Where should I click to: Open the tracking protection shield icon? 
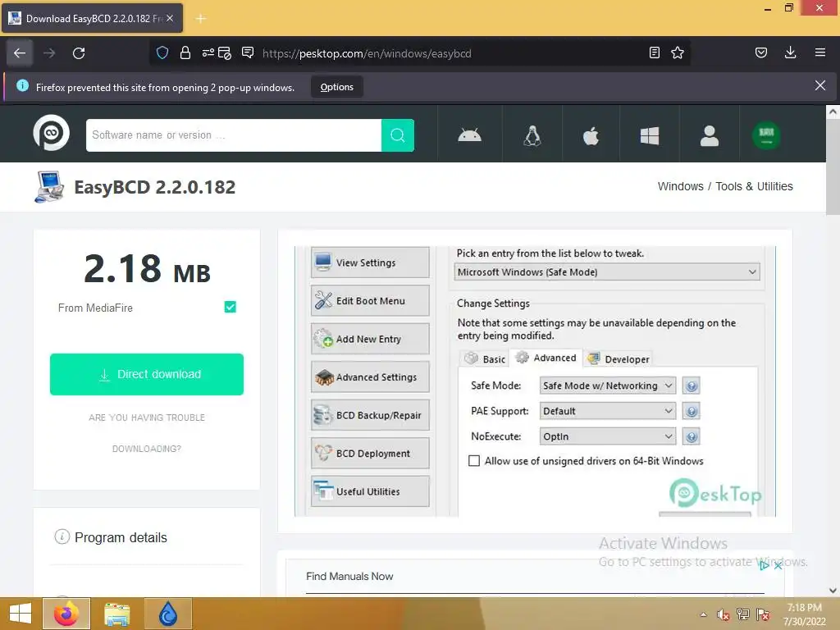(162, 53)
